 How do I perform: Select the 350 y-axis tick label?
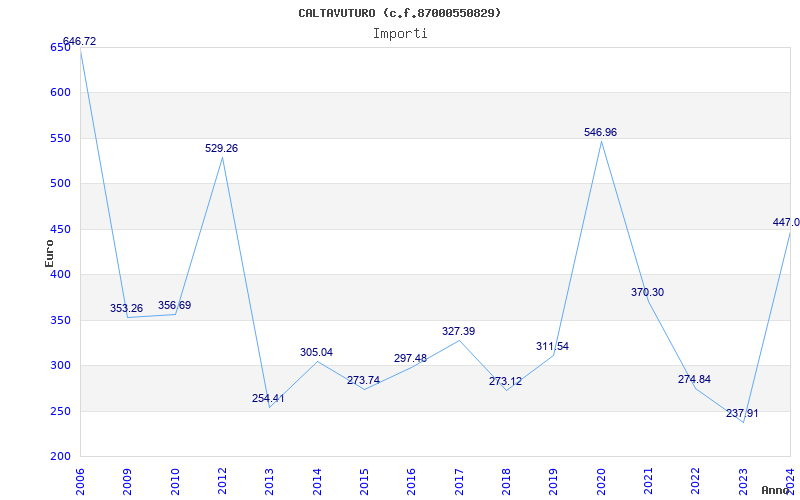point(60,320)
